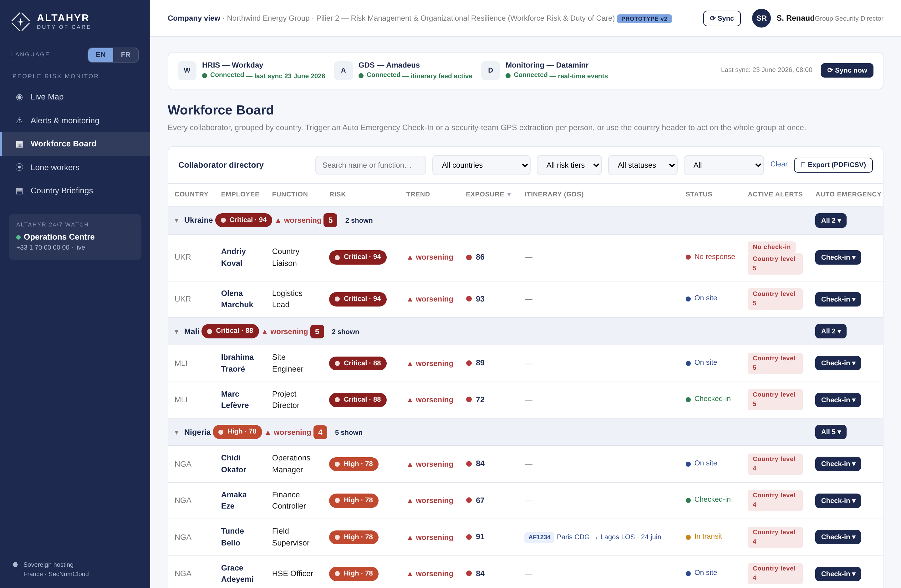Click the Country Briefings document icon
Viewport: 901px width, 588px height.
[19, 191]
